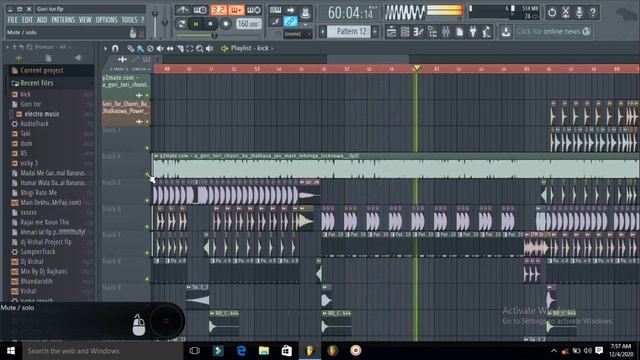Image resolution: width=640 pixels, height=360 pixels.
Task: Open pattern menu arrow left of Pattern 12
Action: coord(322,31)
